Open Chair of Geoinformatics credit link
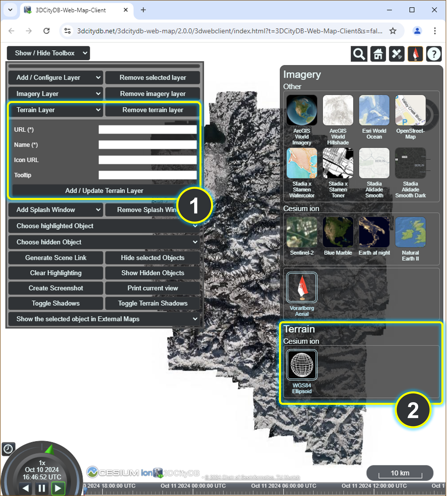 tap(252, 477)
